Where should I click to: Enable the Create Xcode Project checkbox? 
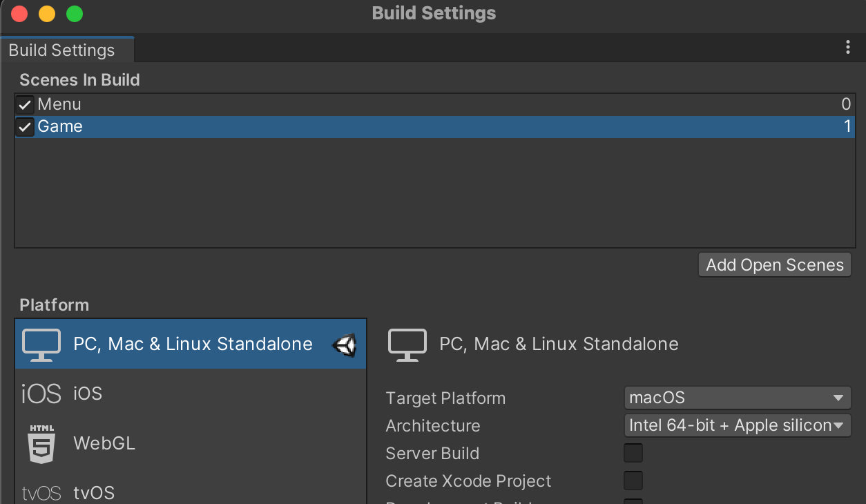(633, 481)
